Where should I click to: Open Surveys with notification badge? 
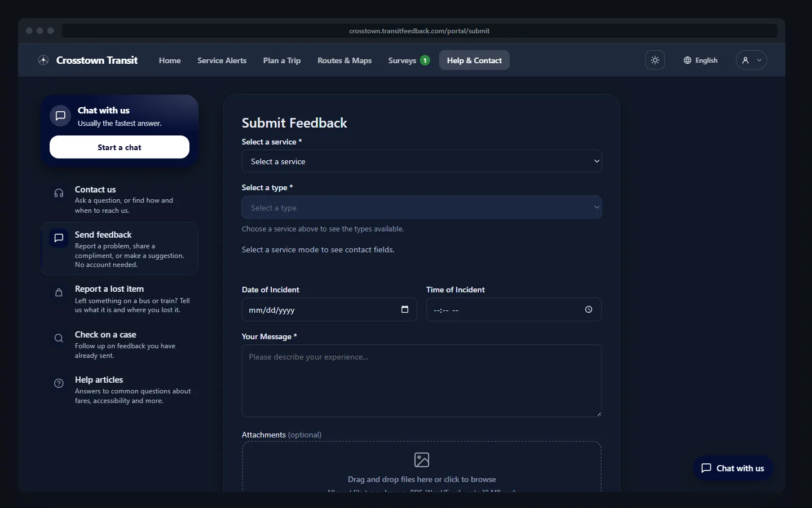[x=409, y=60]
